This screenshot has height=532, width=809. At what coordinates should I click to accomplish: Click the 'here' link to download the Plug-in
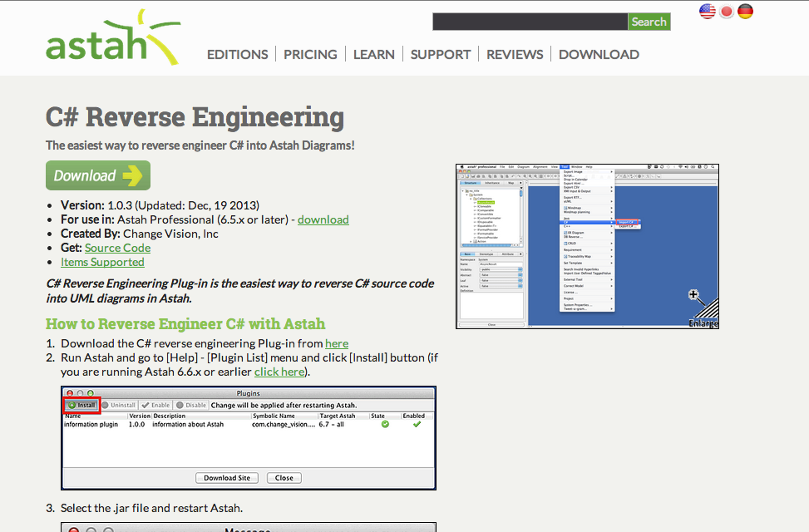337,343
